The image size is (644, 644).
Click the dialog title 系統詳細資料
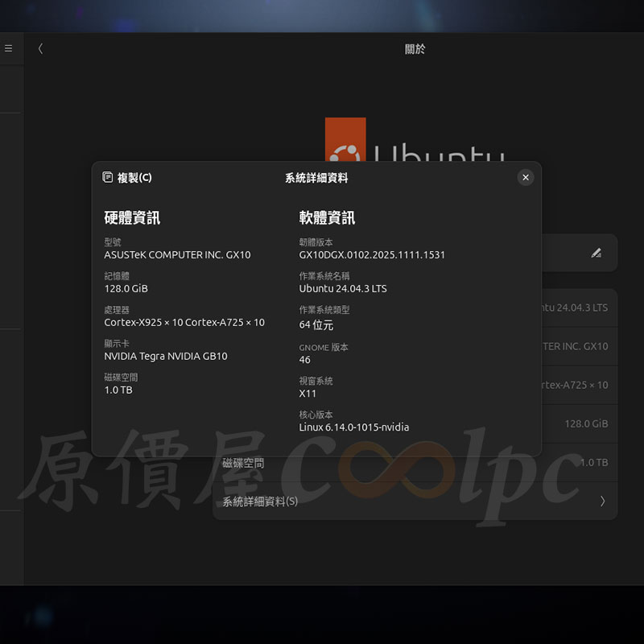pyautogui.click(x=316, y=178)
